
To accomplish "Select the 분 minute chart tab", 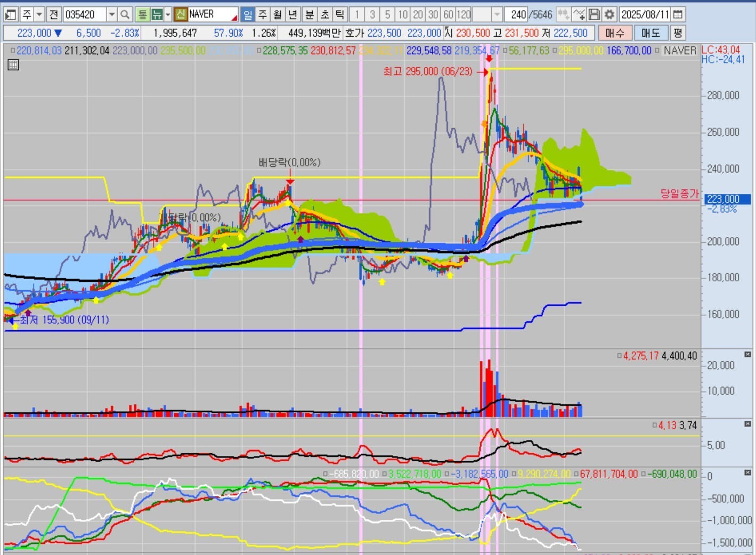I will click(x=310, y=14).
